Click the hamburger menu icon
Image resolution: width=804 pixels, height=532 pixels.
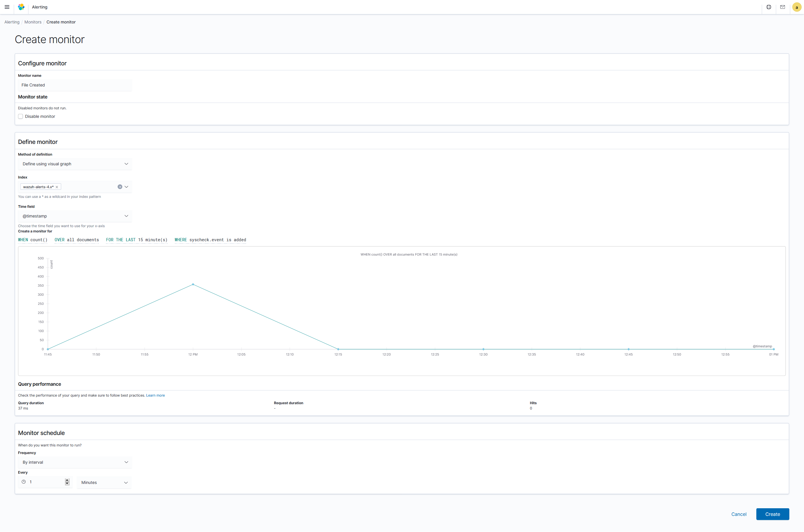(7, 6)
